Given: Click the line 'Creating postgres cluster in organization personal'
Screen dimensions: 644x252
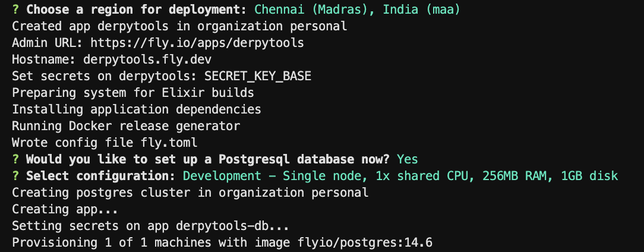Looking at the screenshot, I should coord(190,193).
